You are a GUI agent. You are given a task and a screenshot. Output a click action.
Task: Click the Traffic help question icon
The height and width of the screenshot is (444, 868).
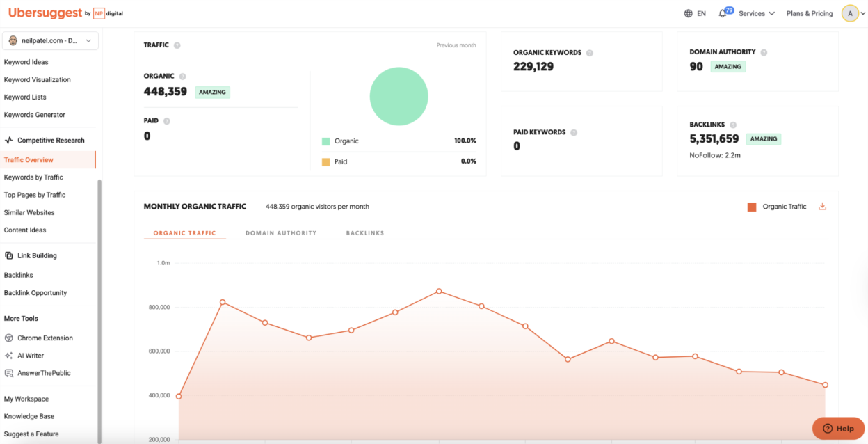coord(177,45)
